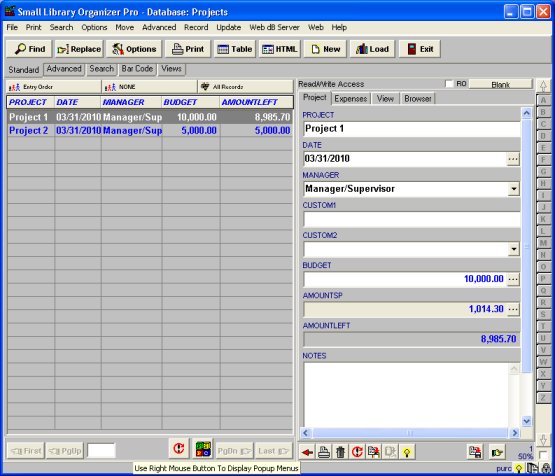
Task: Click the form's horizontal scrollbar right arrow
Action: (514, 433)
